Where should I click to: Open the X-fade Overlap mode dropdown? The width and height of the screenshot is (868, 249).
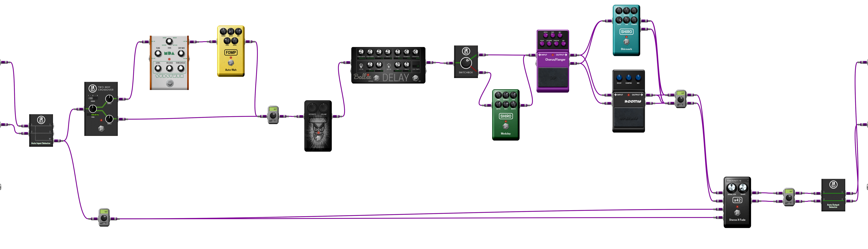pos(737,181)
